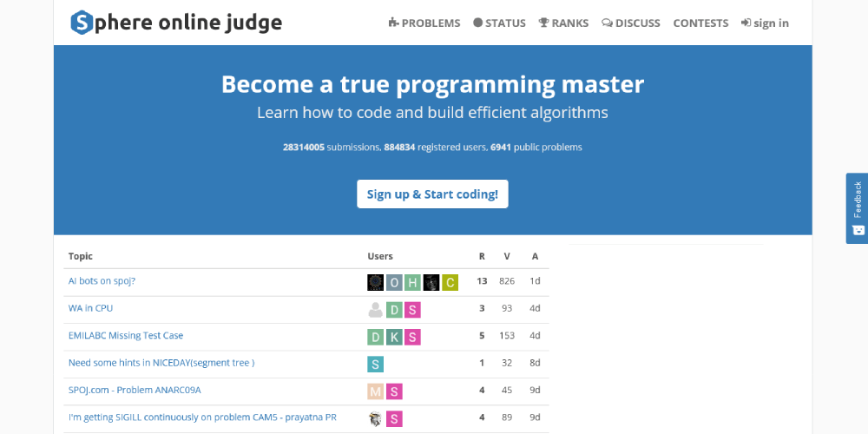Open the STATUS page
Image resolution: width=868 pixels, height=434 pixels.
pos(499,23)
